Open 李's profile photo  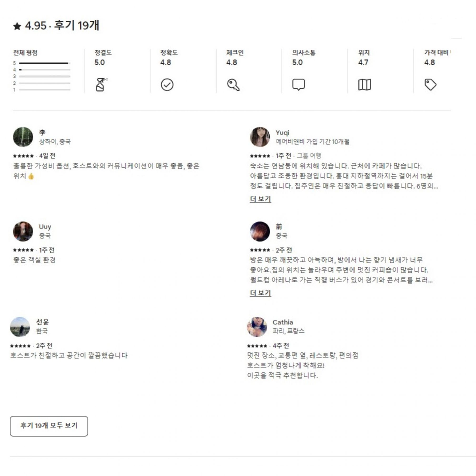(23, 137)
